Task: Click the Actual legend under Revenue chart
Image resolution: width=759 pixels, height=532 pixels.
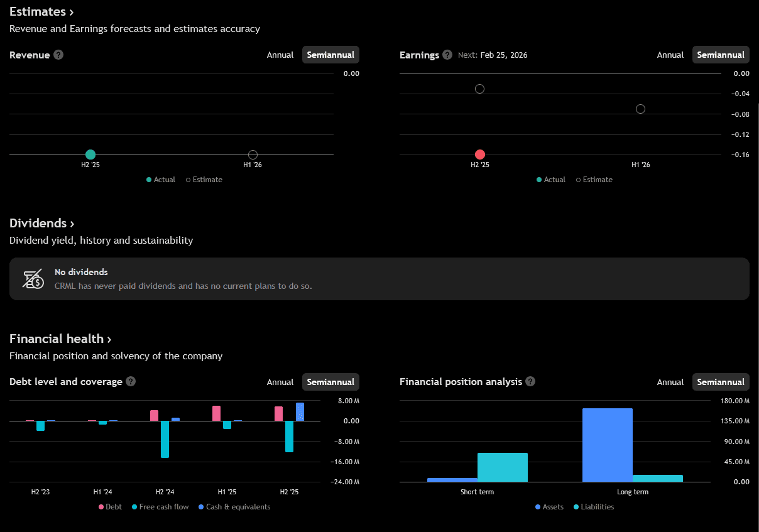Action: point(161,180)
